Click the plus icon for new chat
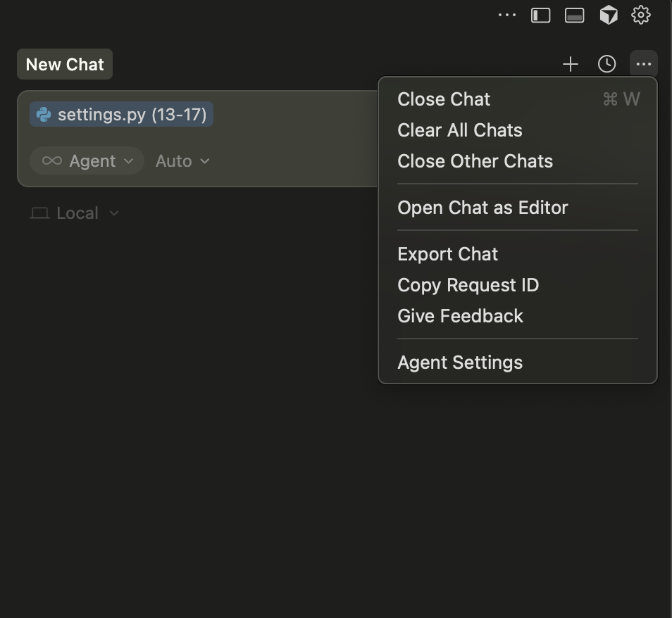The height and width of the screenshot is (618, 672). tap(570, 64)
